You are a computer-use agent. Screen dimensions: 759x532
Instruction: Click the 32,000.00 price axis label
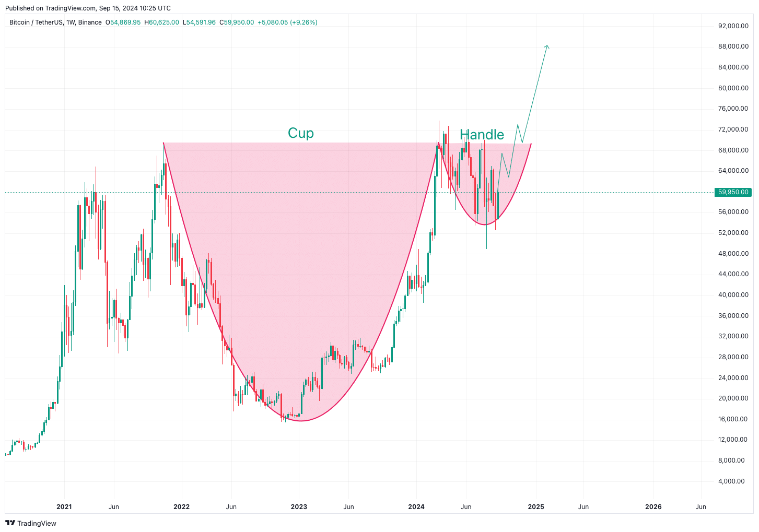point(733,336)
